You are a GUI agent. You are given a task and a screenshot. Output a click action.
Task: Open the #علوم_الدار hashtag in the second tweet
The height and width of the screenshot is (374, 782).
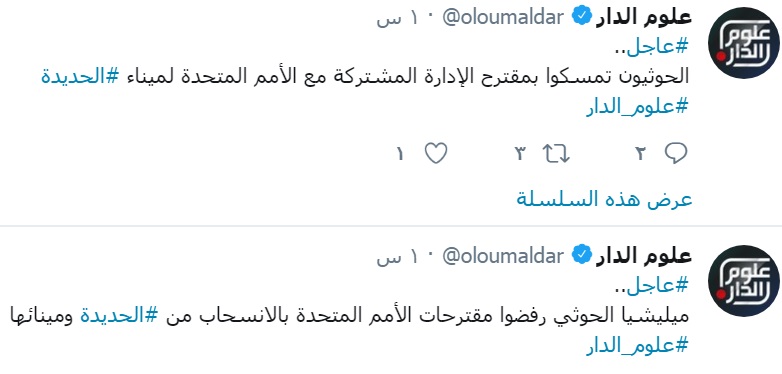pyautogui.click(x=637, y=345)
